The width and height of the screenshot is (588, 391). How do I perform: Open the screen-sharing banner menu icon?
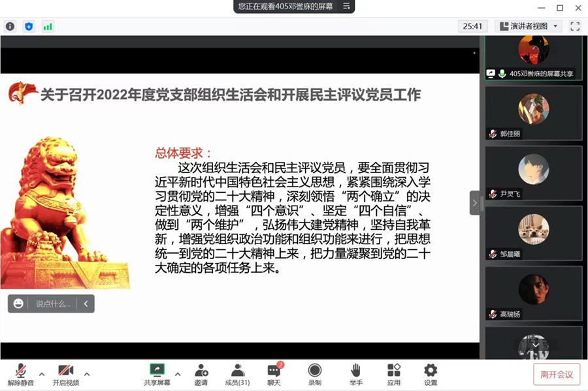(x=347, y=6)
